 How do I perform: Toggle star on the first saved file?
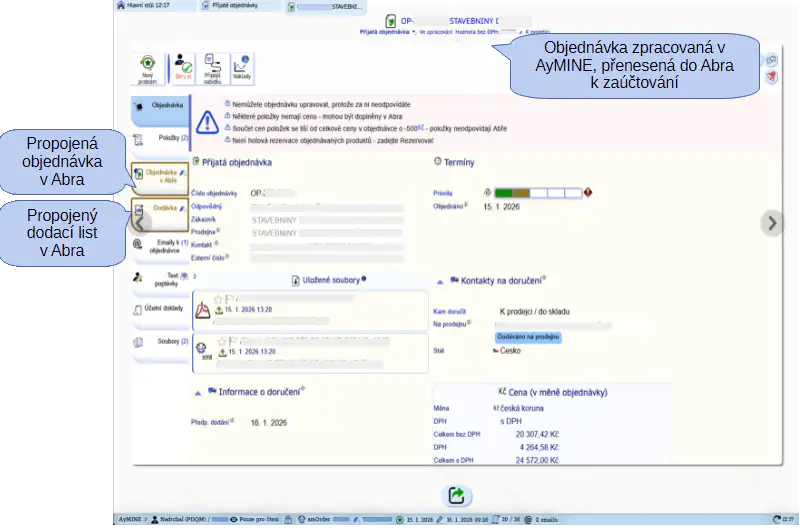[217, 299]
